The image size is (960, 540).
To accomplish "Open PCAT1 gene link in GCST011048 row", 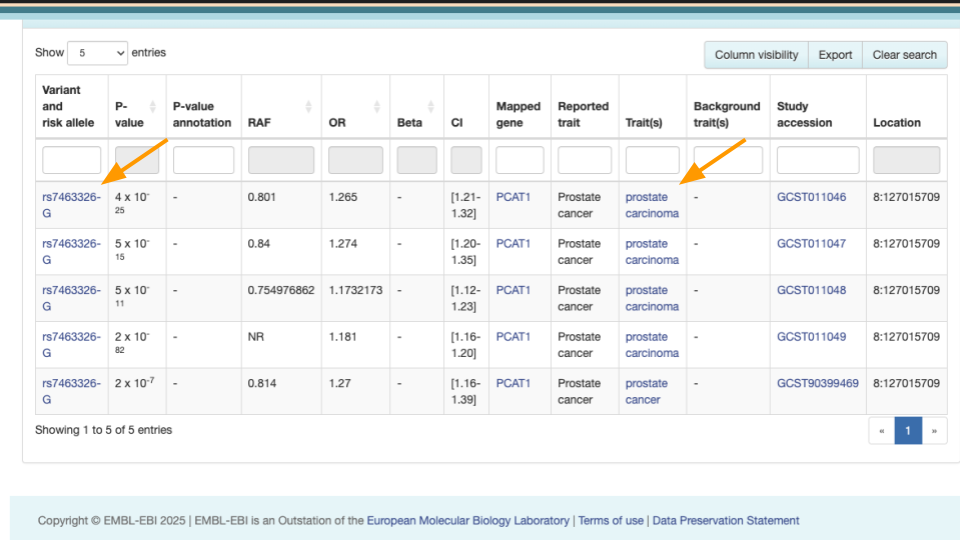I will [x=513, y=290].
